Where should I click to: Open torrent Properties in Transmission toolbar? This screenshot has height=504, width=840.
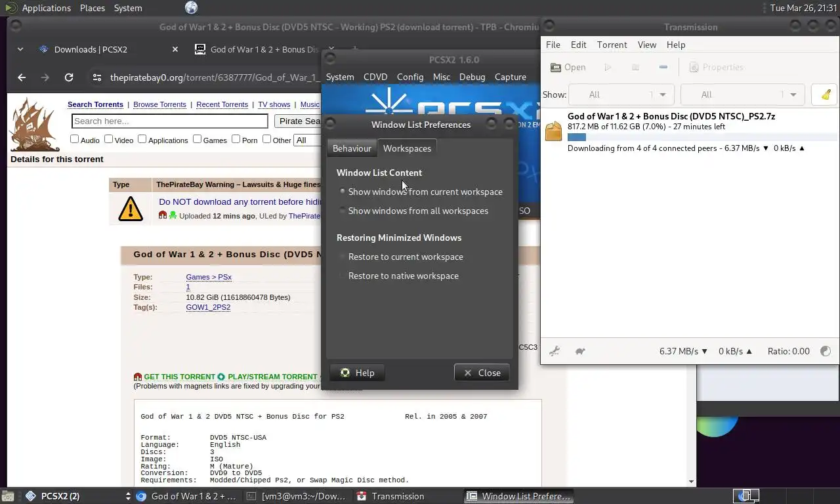[715, 67]
